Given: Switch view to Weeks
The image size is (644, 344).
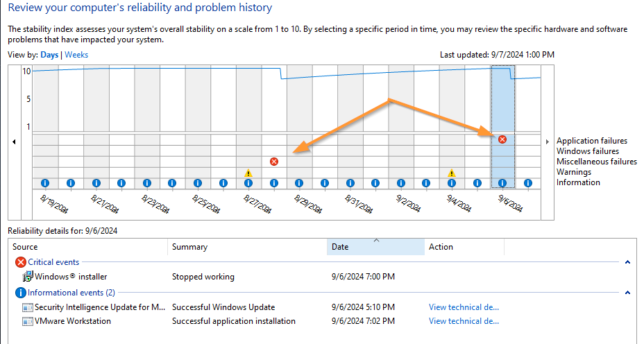Looking at the screenshot, I should 76,55.
